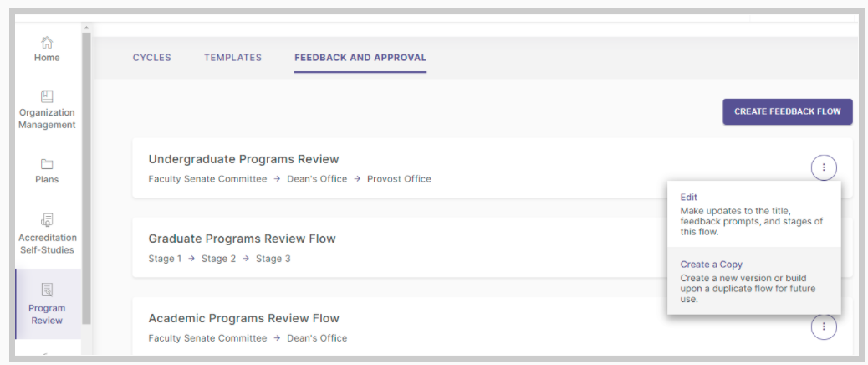Click Stage 1 in the Graduate flow
The width and height of the screenshot is (868, 365).
[165, 259]
